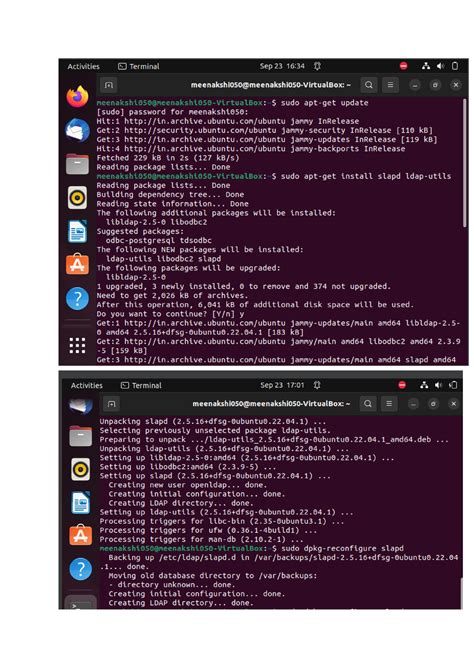Screen dimensions: 474x669
Task: Click 'sudo apt-get install slapd ldap-utils' command
Action: pyautogui.click(x=366, y=176)
